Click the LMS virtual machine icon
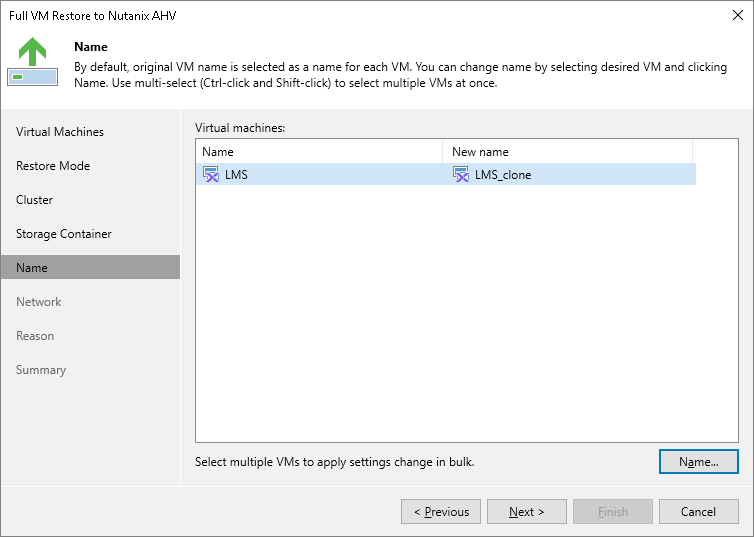 pos(211,174)
